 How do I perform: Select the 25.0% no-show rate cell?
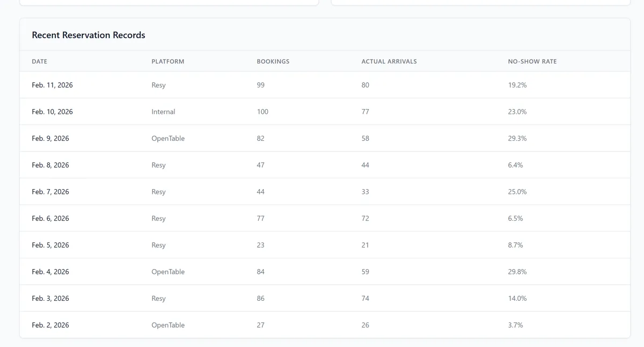[x=517, y=192]
